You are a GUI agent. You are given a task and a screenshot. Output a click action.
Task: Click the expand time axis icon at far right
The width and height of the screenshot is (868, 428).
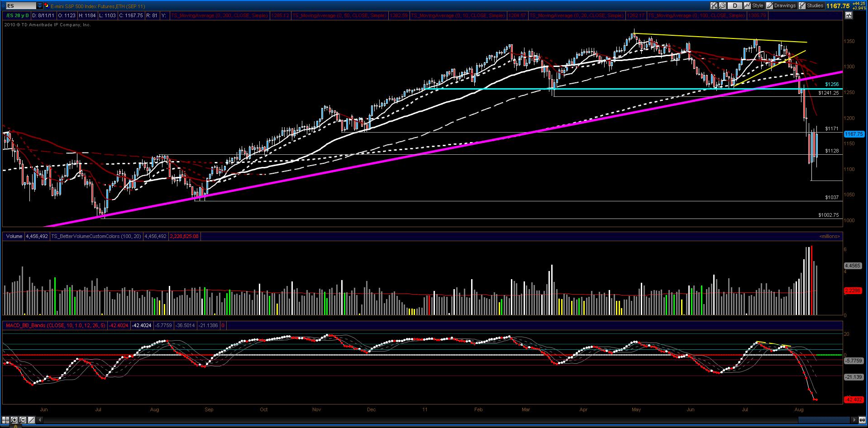pos(863,419)
